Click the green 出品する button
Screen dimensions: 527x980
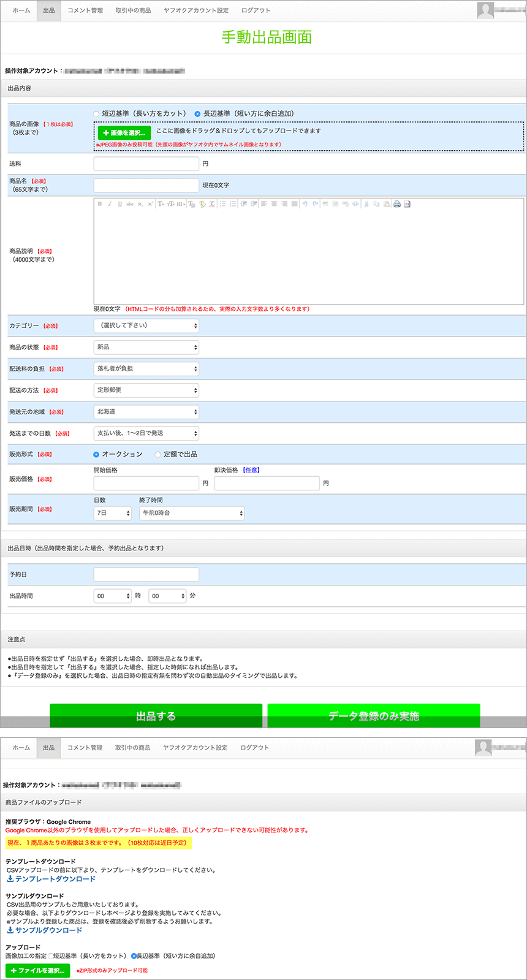(x=156, y=716)
